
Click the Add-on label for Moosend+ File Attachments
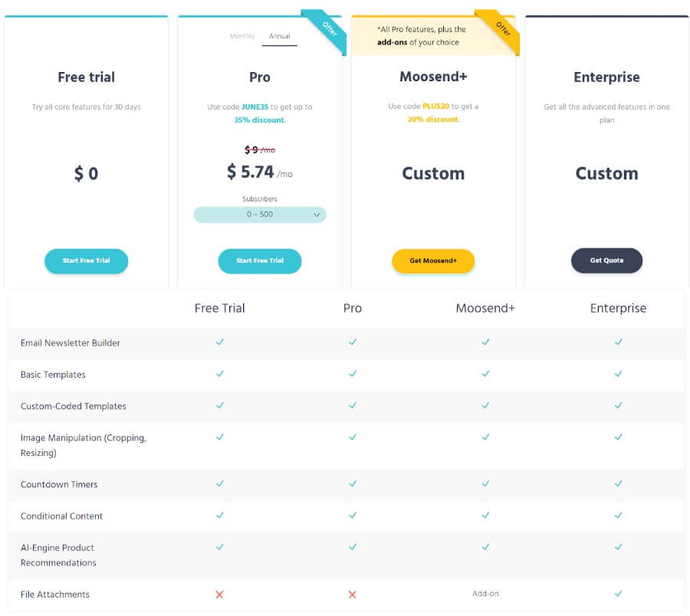(485, 594)
